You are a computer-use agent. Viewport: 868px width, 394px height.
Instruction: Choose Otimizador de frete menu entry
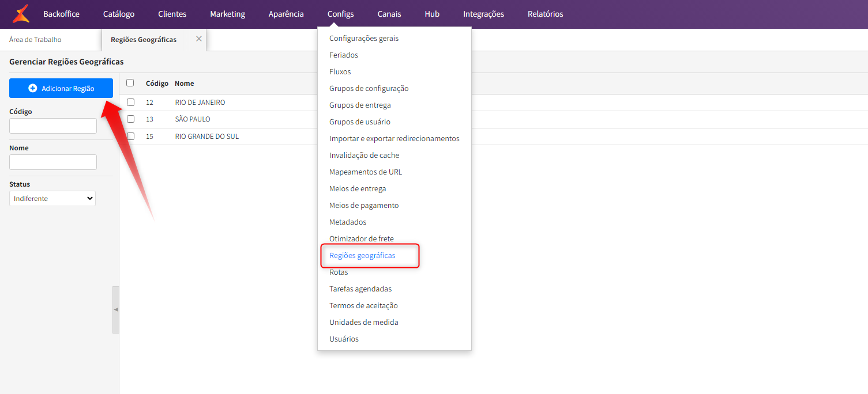coord(362,238)
